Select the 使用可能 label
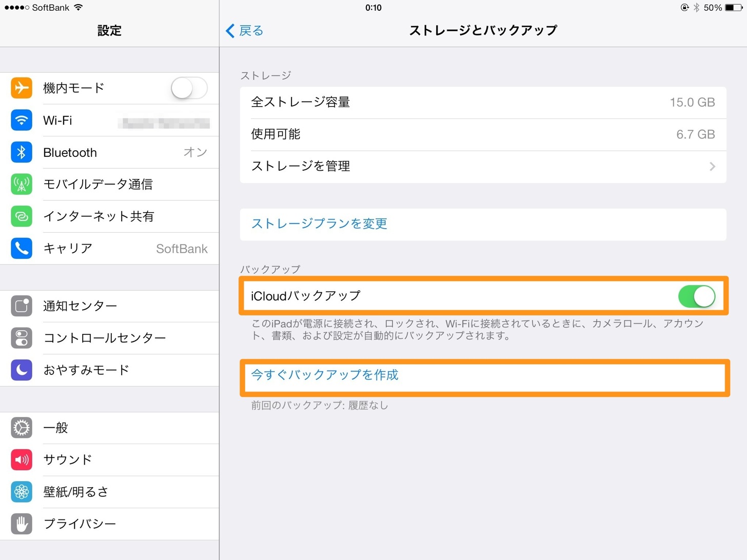Viewport: 747px width, 560px height. tap(276, 134)
